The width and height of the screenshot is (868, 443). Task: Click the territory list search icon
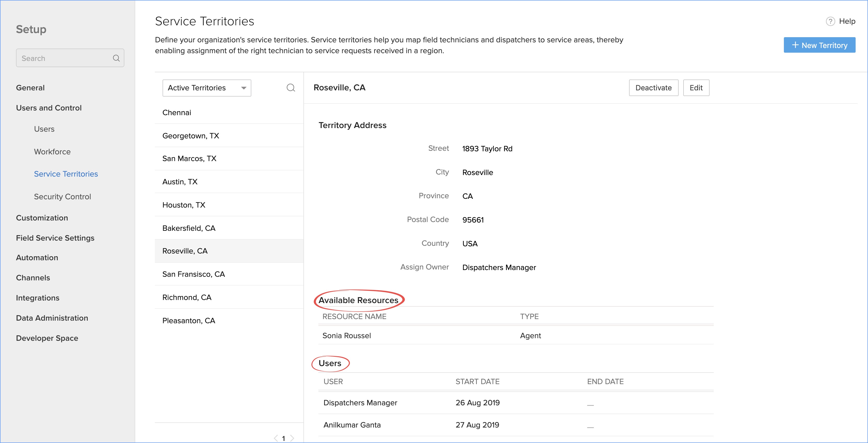(291, 88)
